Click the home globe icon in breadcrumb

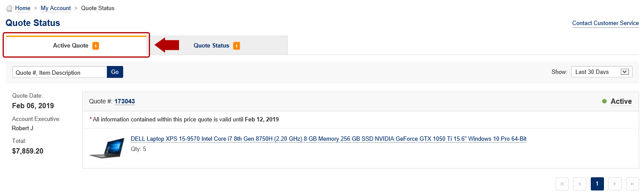[9, 8]
